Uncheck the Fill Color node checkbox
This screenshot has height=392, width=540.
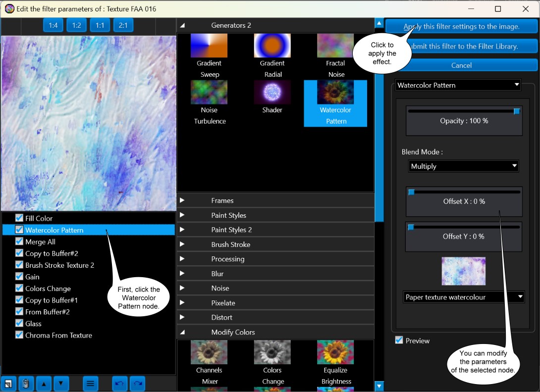19,218
